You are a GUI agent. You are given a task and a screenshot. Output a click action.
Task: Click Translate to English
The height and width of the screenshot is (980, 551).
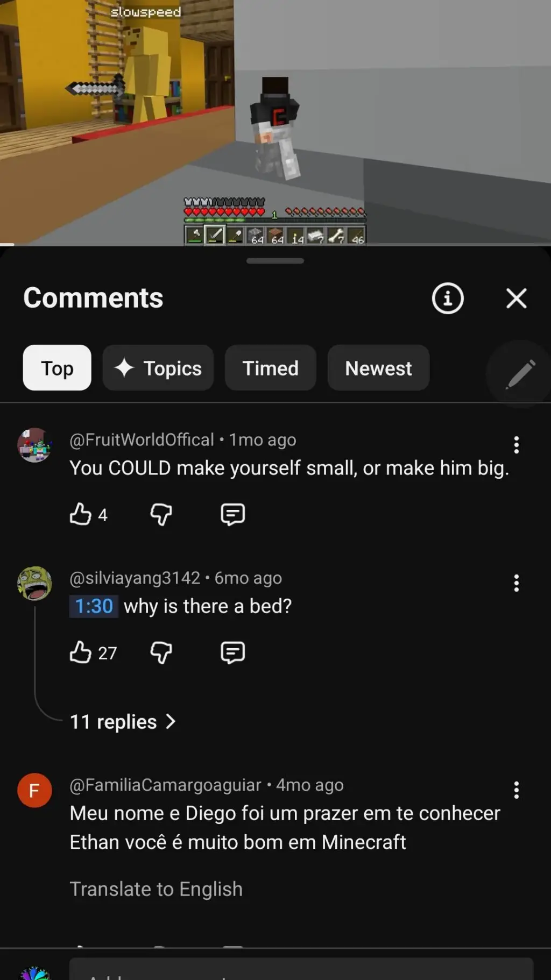point(156,889)
